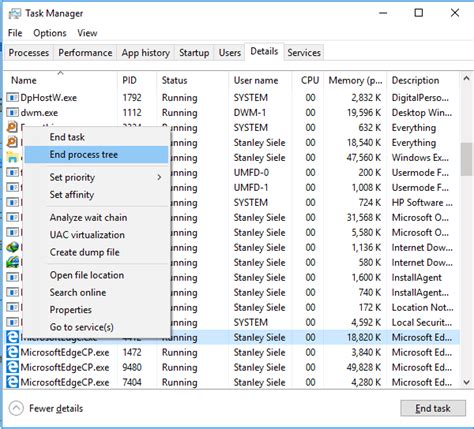Open the Options menu
The height and width of the screenshot is (429, 474).
[x=50, y=33]
